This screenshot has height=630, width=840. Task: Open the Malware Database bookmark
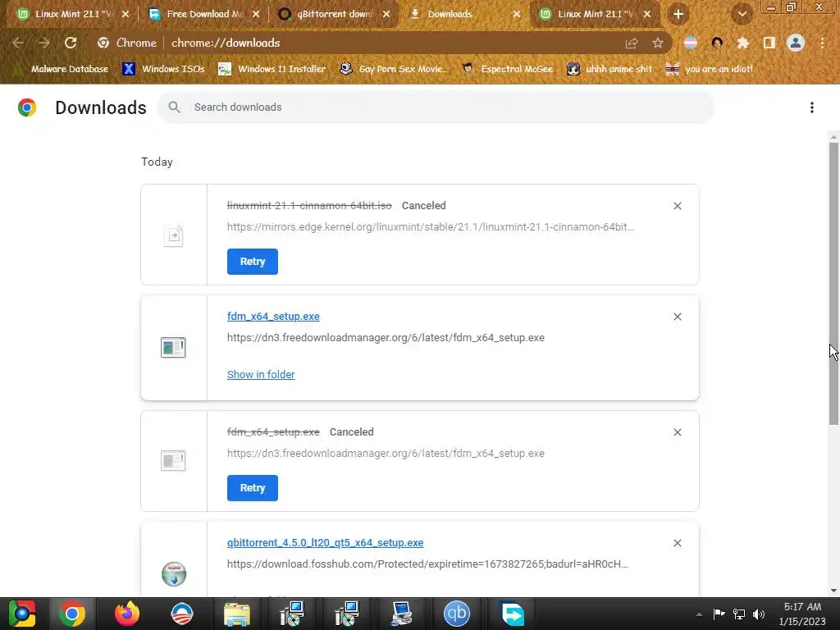point(62,69)
